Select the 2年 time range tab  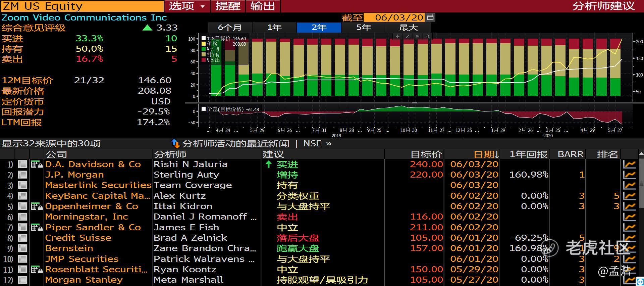coord(319,28)
